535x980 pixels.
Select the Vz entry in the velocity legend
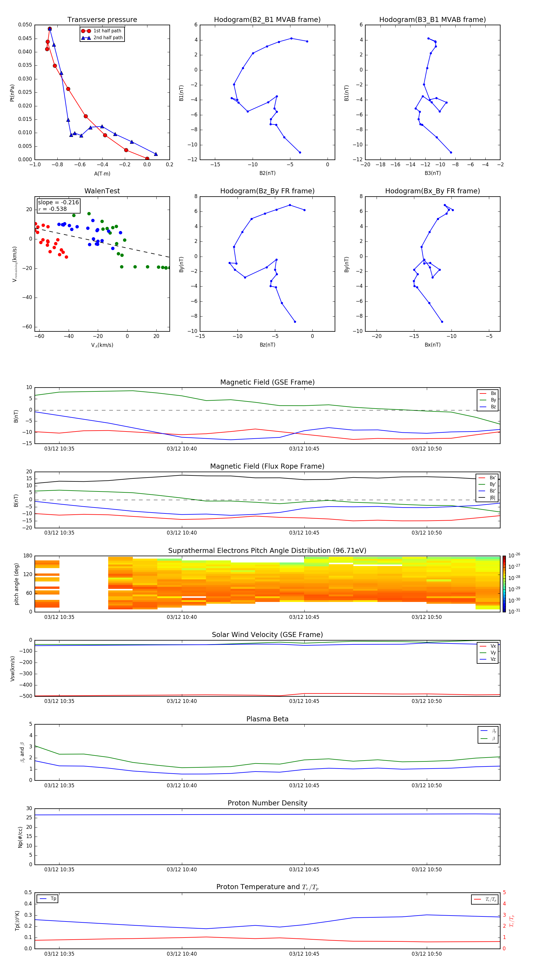point(488,659)
